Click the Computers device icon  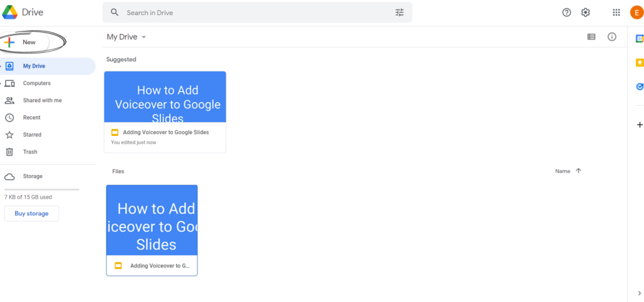9,84
